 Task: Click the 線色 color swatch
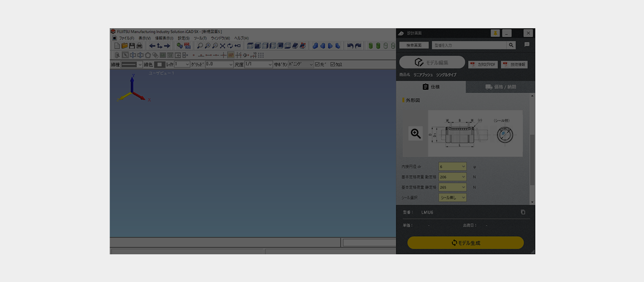click(159, 64)
